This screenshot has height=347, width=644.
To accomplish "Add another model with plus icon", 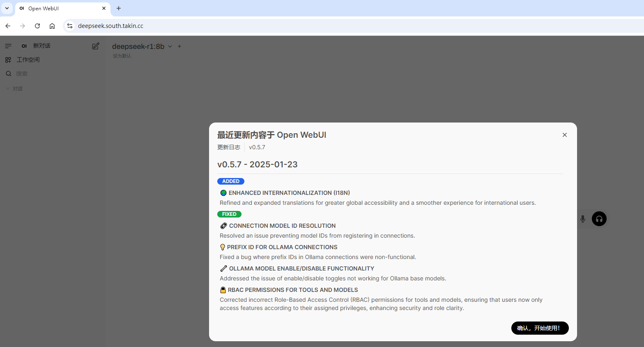I will [x=179, y=46].
